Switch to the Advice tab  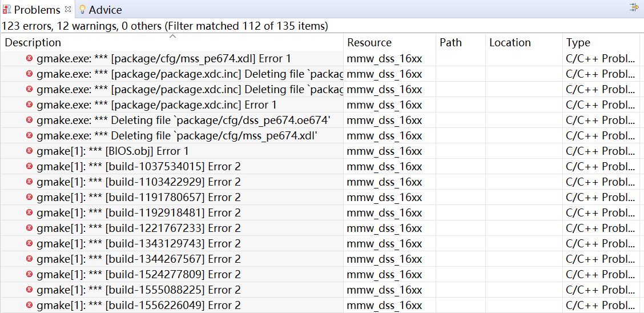pos(105,10)
